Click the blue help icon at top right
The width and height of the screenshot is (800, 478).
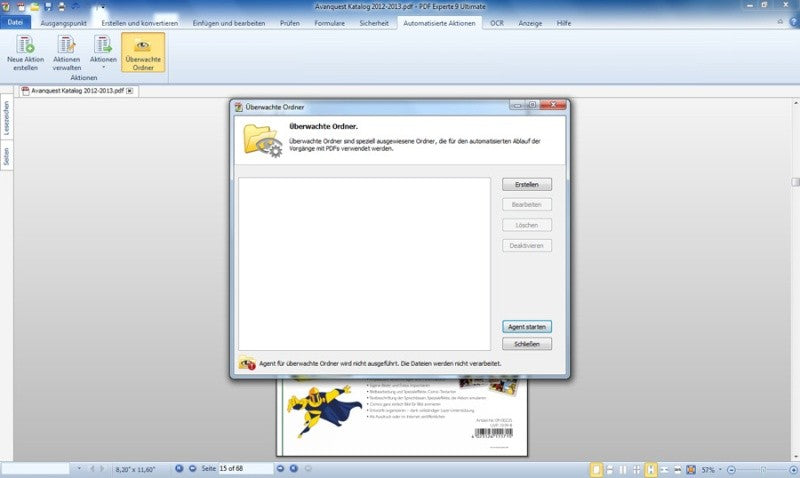[x=794, y=22]
